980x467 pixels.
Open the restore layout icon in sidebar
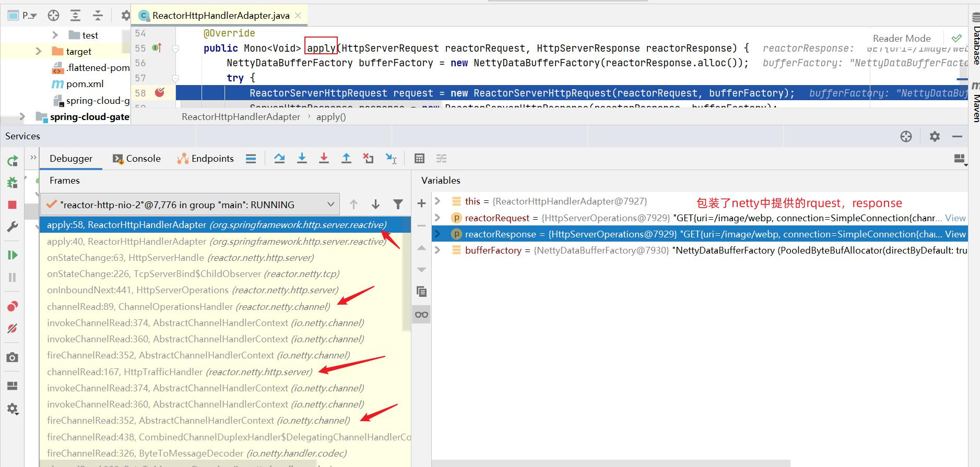click(x=13, y=386)
